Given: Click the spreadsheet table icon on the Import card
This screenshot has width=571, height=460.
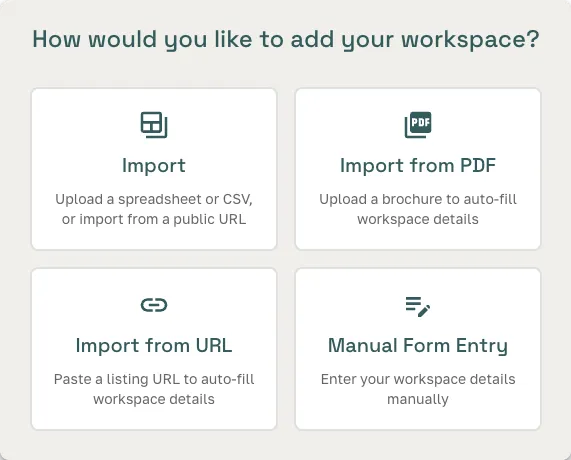Looking at the screenshot, I should pyautogui.click(x=154, y=125).
